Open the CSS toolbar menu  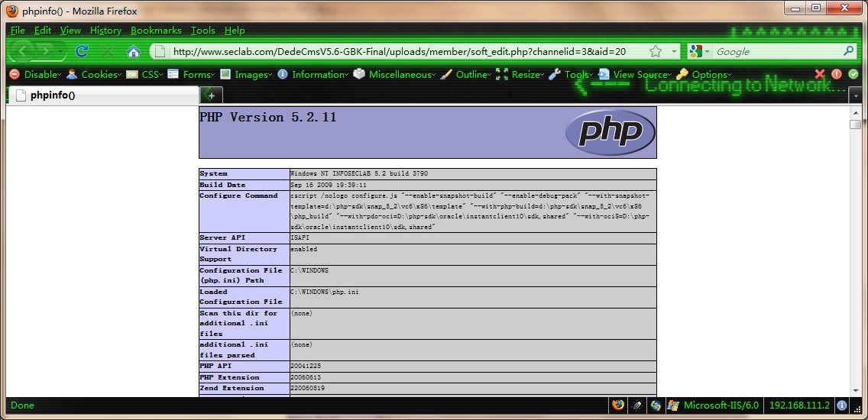click(144, 74)
